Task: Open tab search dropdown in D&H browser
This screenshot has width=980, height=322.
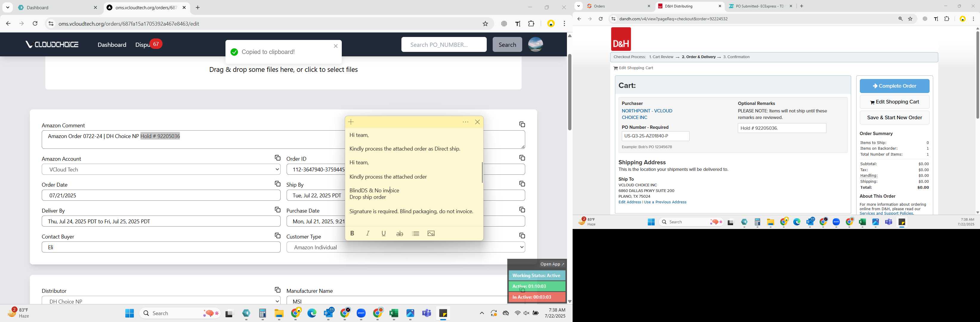Action: tap(579, 6)
